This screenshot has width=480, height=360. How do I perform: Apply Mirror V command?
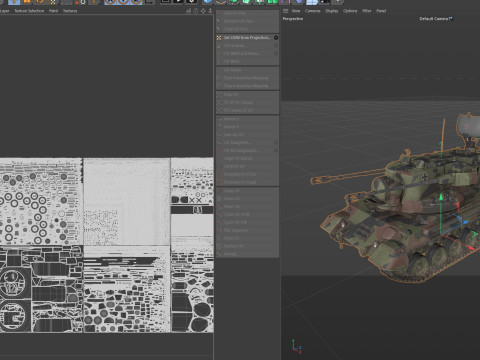(247, 127)
